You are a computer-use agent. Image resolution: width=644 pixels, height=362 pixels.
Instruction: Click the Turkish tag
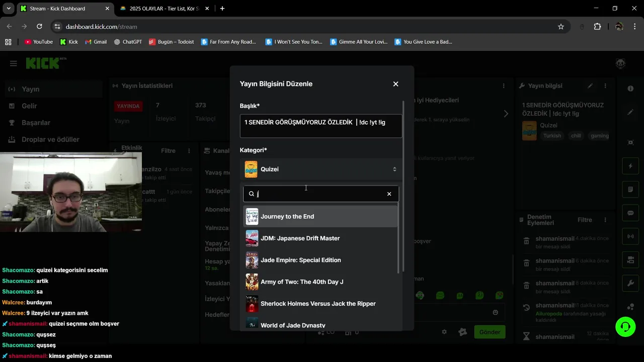click(552, 136)
